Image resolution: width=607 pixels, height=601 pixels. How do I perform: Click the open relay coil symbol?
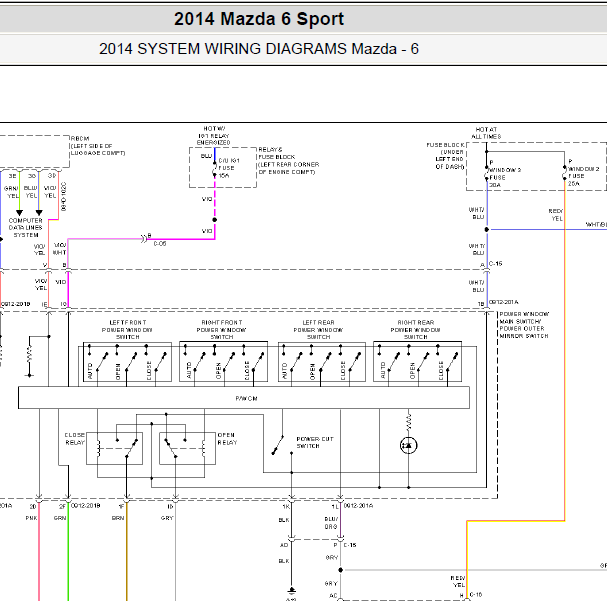click(203, 449)
